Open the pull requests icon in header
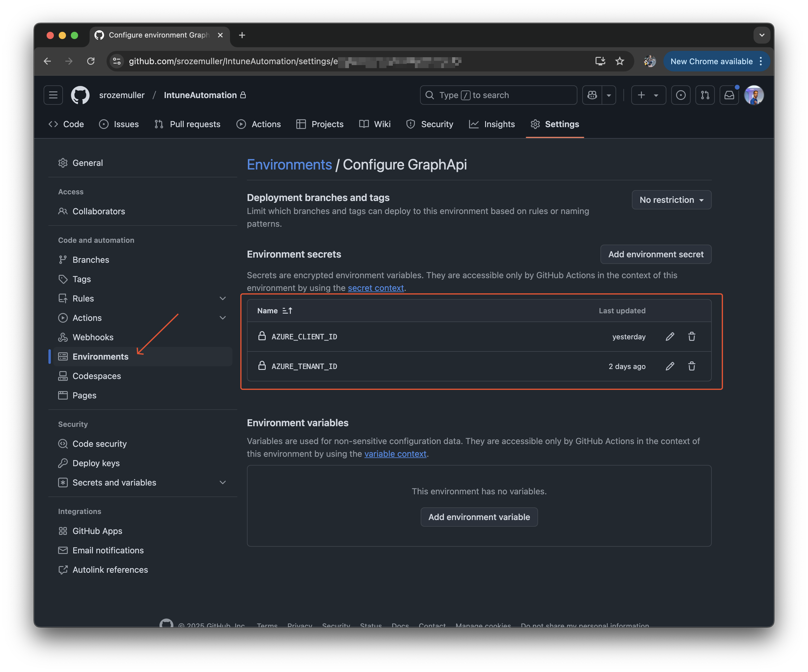This screenshot has height=672, width=808. (x=705, y=95)
